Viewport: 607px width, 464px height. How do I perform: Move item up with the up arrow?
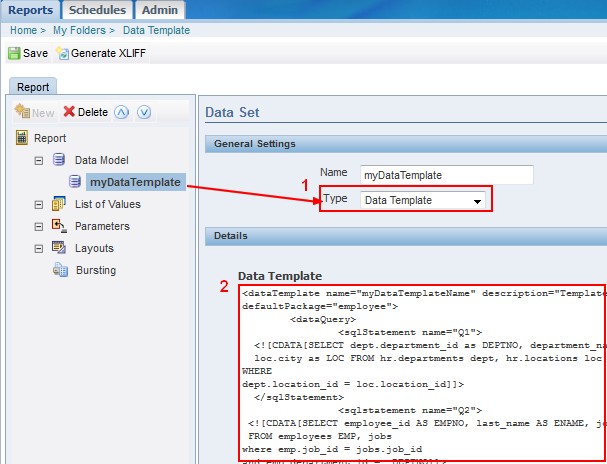pyautogui.click(x=121, y=112)
